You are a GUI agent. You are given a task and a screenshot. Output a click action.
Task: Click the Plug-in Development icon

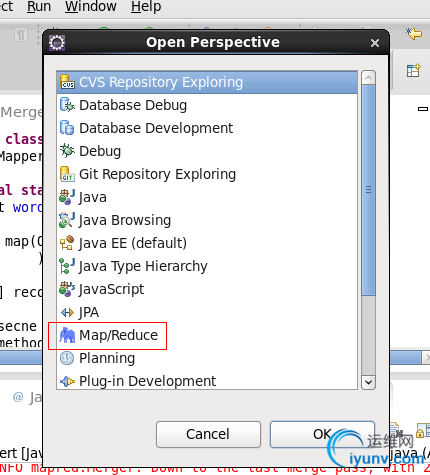pyautogui.click(x=67, y=381)
